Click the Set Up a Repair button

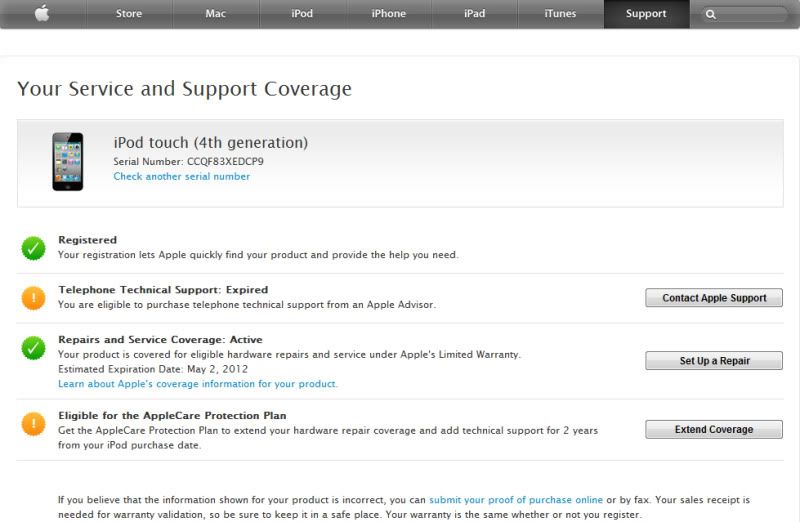[714, 360]
